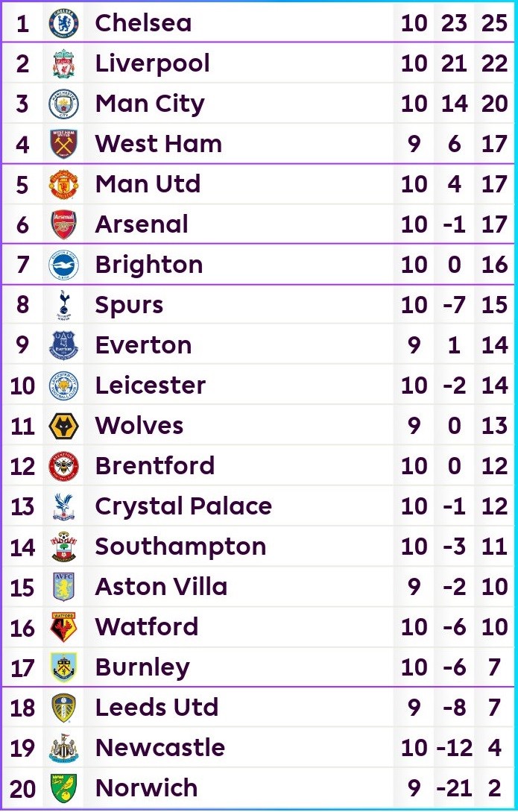Click the Chelsea club crest
Screen dimensions: 518x812
[x=63, y=24]
